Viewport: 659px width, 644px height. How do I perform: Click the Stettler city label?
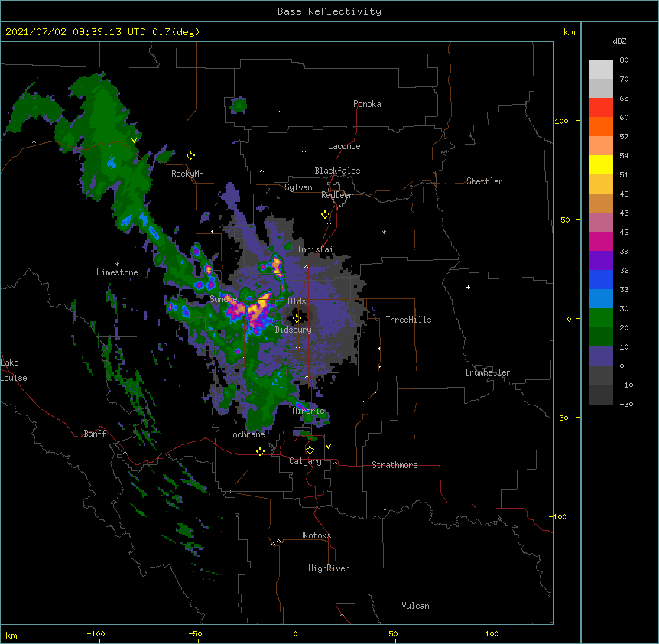tap(485, 181)
